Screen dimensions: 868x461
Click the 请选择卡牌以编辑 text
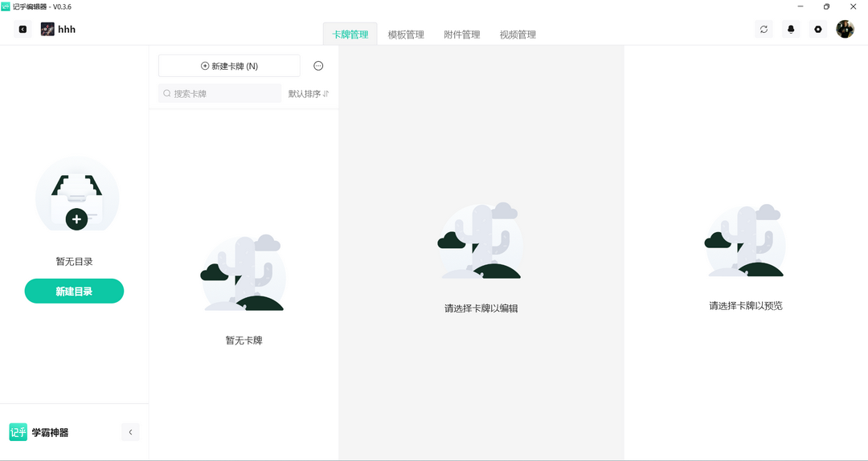pos(481,308)
